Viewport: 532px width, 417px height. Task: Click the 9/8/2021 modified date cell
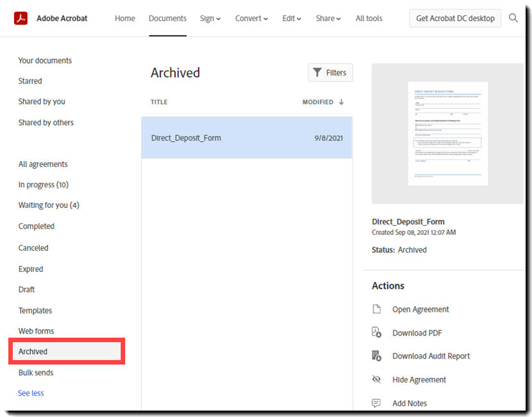coord(328,138)
